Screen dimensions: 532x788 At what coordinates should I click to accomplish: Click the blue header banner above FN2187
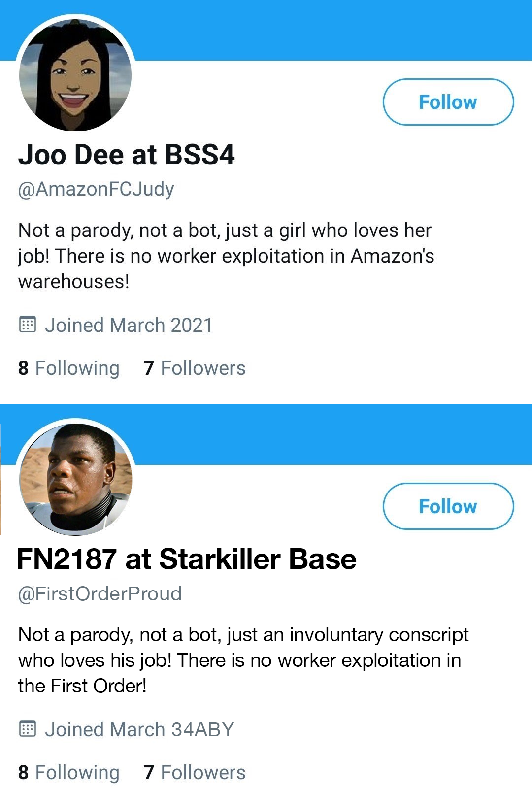[325, 434]
